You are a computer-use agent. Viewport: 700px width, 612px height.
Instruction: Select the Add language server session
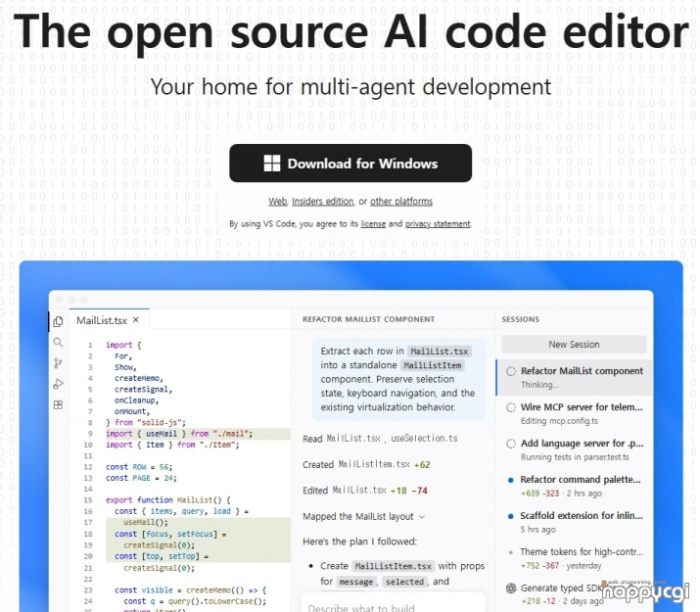click(x=575, y=450)
